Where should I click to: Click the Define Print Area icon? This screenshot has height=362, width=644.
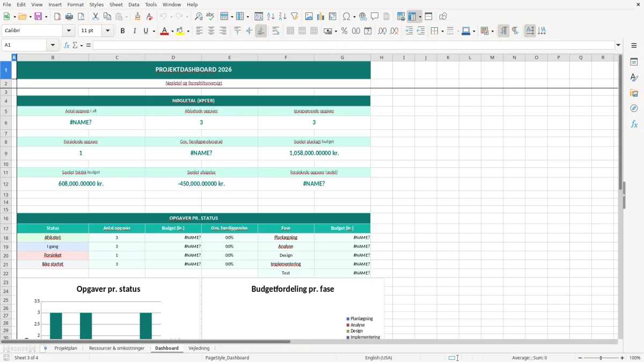pos(401,17)
